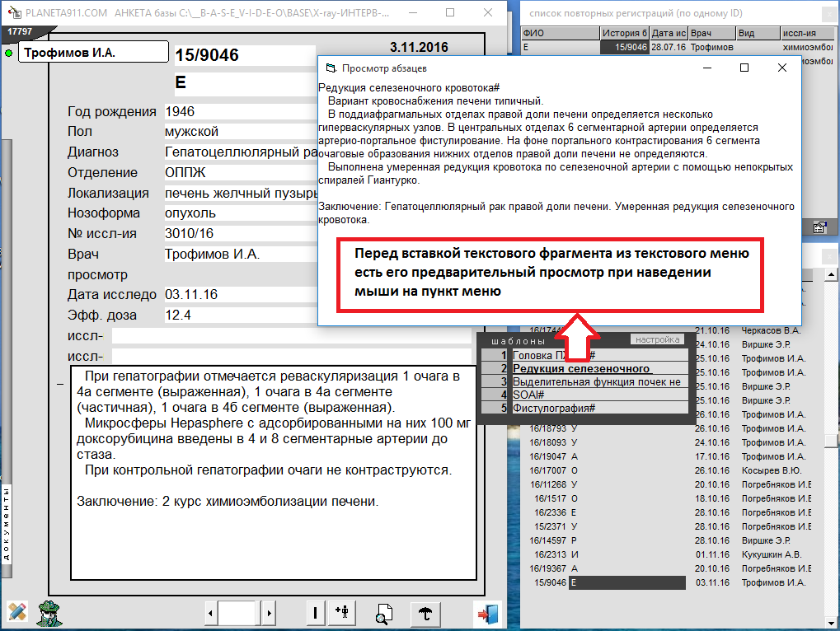Click left arrow of page stepper

[212, 613]
